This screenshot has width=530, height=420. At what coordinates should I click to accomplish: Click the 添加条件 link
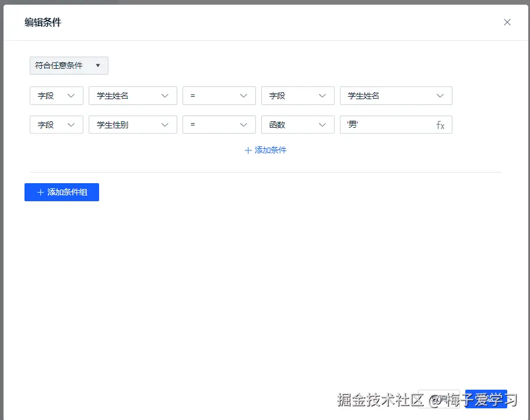click(x=265, y=150)
